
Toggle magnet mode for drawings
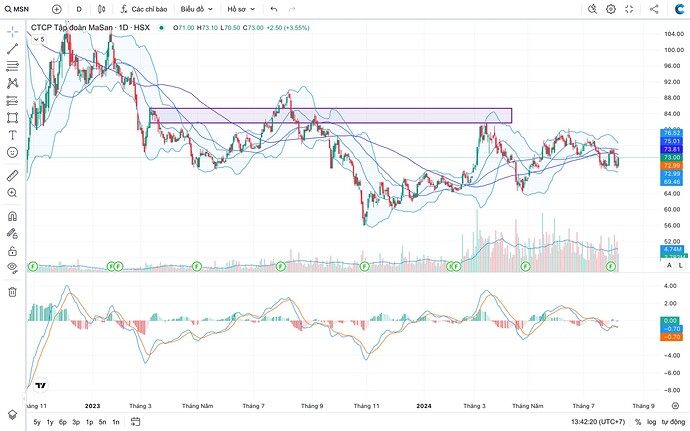[x=13, y=216]
